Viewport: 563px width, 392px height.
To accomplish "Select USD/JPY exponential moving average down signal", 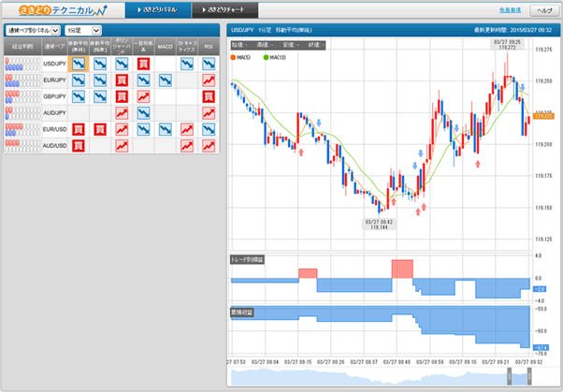I will click(x=100, y=64).
